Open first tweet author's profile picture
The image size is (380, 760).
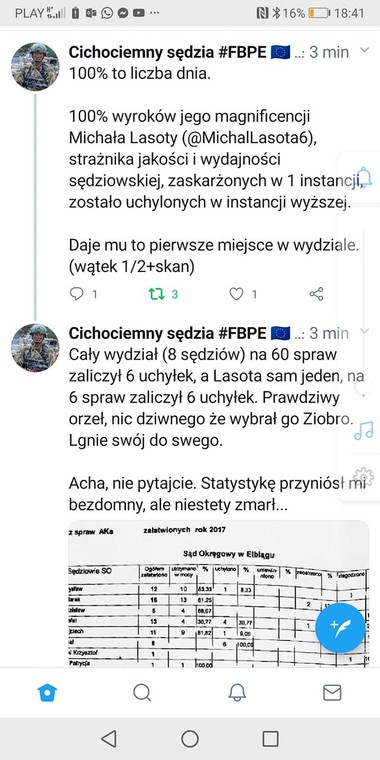(x=35, y=66)
